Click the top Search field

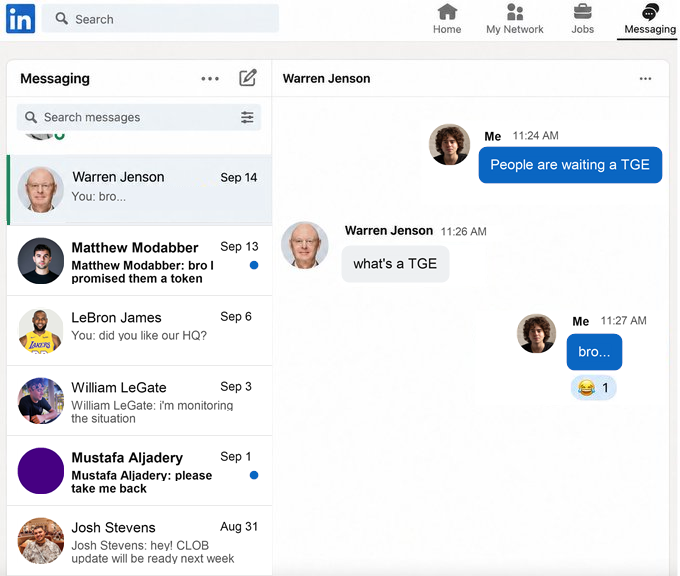point(160,19)
